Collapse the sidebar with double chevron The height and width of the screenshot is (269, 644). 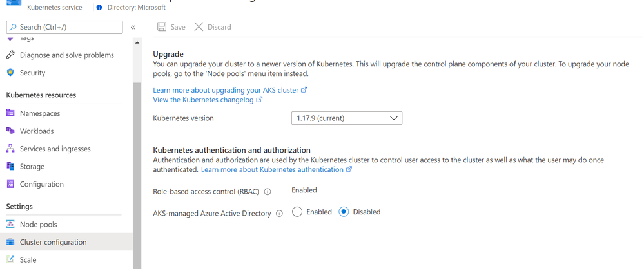[x=133, y=27]
